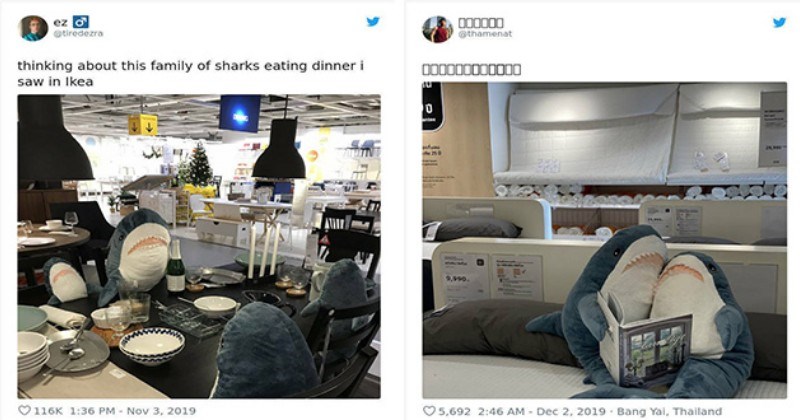Image resolution: width=800 pixels, height=420 pixels.
Task: Click the Twitter bird icon on ez's tweet
Action: click(373, 22)
